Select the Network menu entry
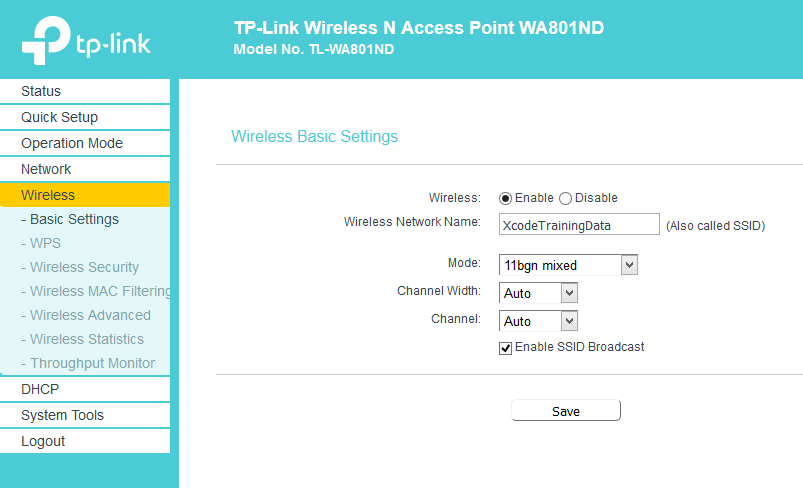 [85, 169]
